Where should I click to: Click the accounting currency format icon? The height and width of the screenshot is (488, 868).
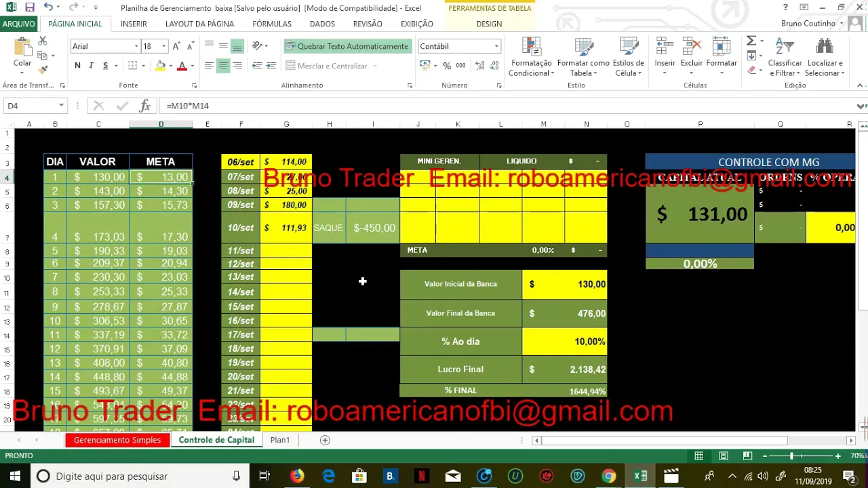coord(425,66)
